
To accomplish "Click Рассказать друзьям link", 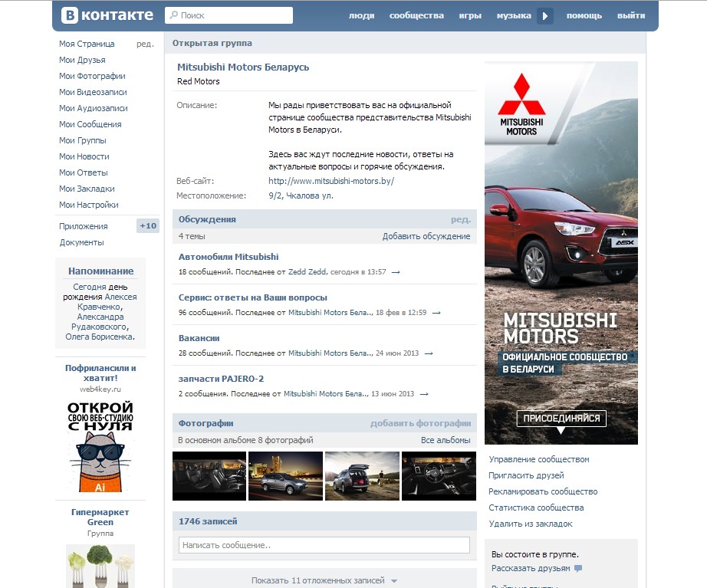I will (x=531, y=569).
